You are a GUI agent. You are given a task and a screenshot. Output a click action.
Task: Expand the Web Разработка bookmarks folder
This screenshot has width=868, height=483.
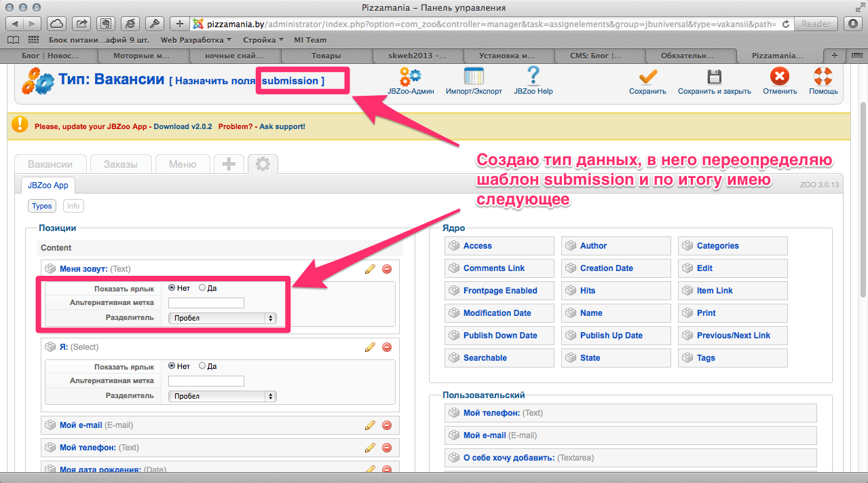coord(195,40)
